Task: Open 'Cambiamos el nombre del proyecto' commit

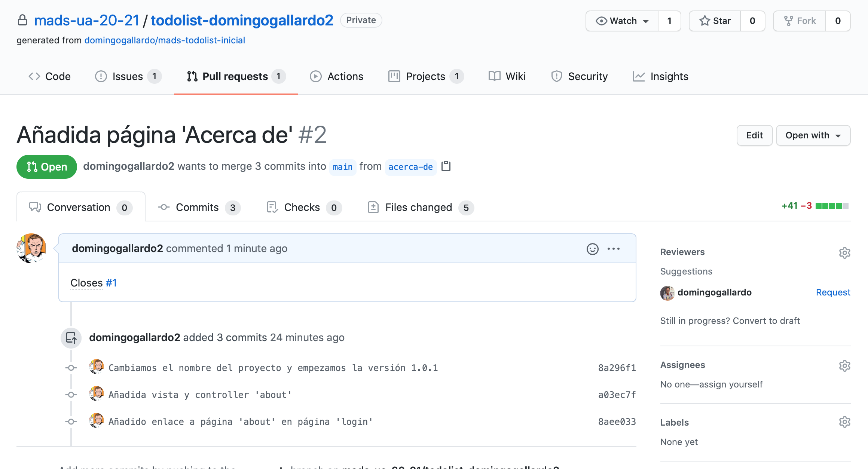Action: pyautogui.click(x=273, y=368)
